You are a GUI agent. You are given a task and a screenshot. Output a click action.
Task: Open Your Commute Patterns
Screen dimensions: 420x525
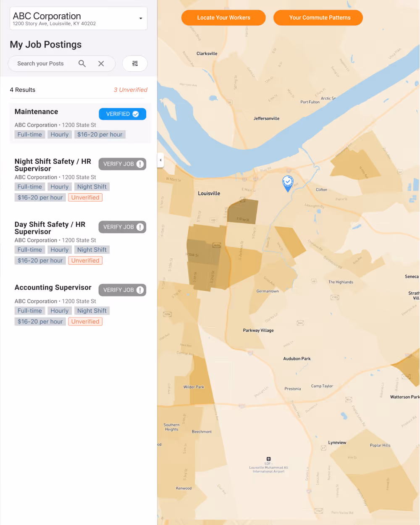[318, 18]
